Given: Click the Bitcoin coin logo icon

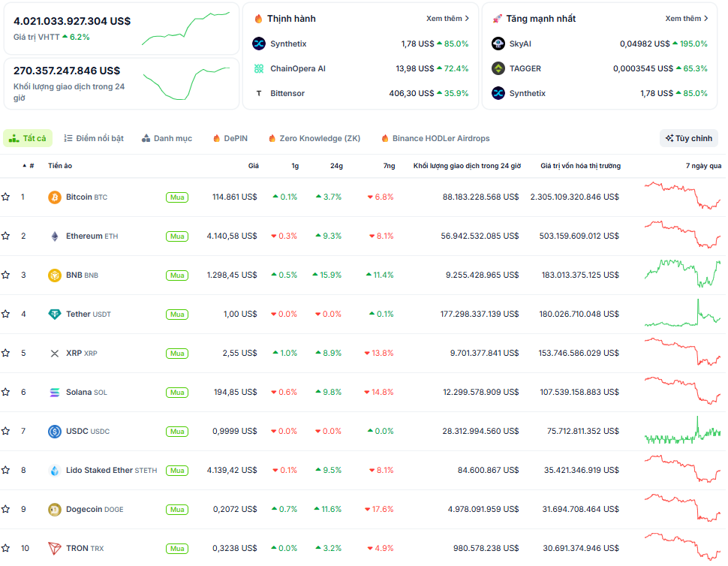Looking at the screenshot, I should (x=54, y=197).
